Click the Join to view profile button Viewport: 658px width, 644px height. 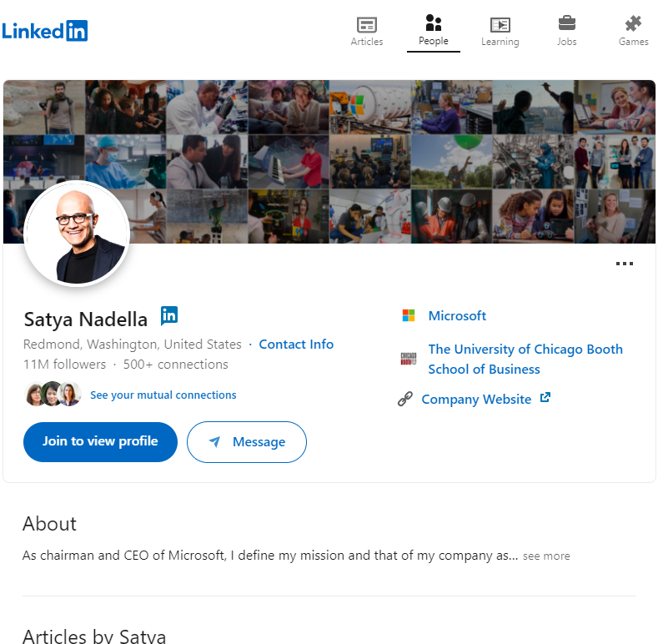[x=100, y=442]
